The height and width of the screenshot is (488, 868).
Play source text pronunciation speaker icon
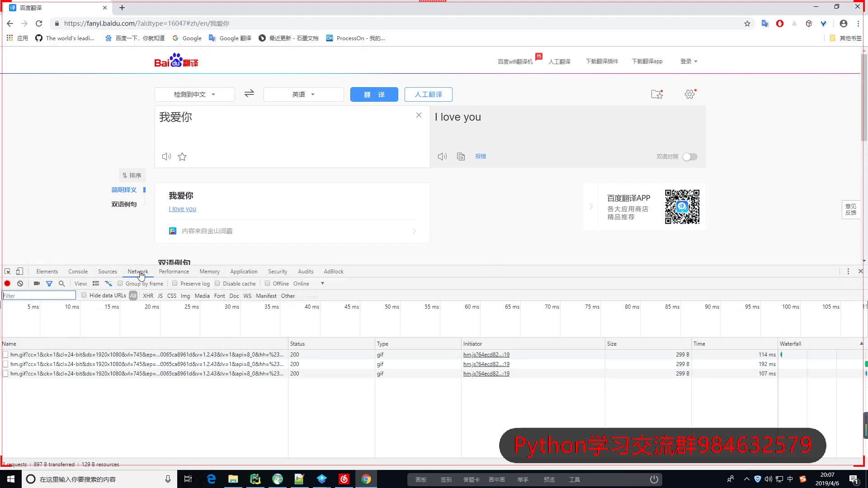click(166, 156)
